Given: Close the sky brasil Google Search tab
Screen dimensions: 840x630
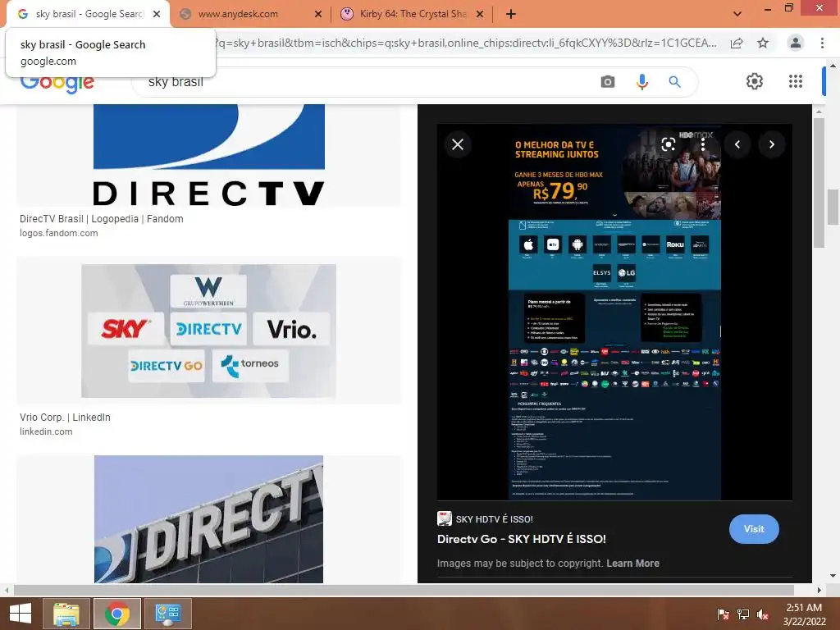Looking at the screenshot, I should 157,14.
